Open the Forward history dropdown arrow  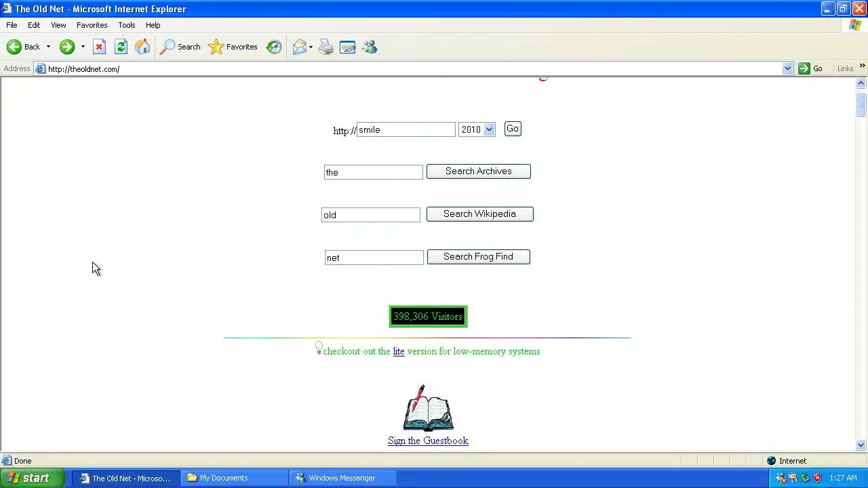click(x=83, y=47)
